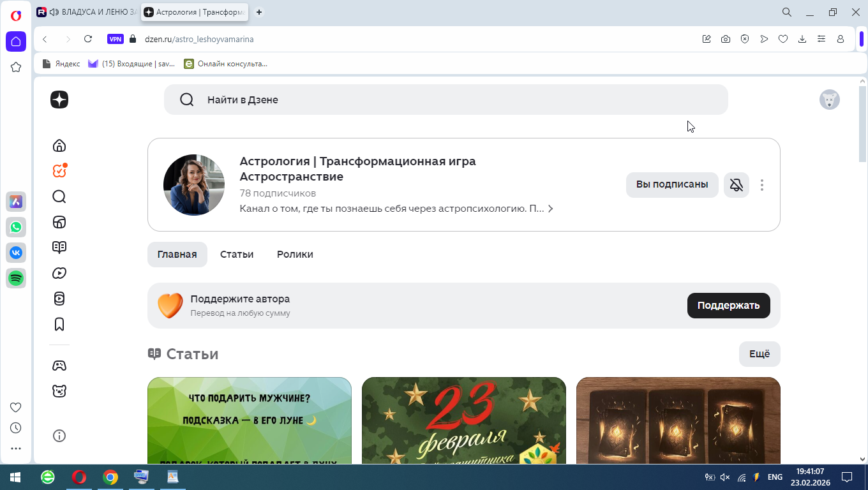Switch to the Главная tab
This screenshot has height=490, width=868.
click(x=177, y=254)
